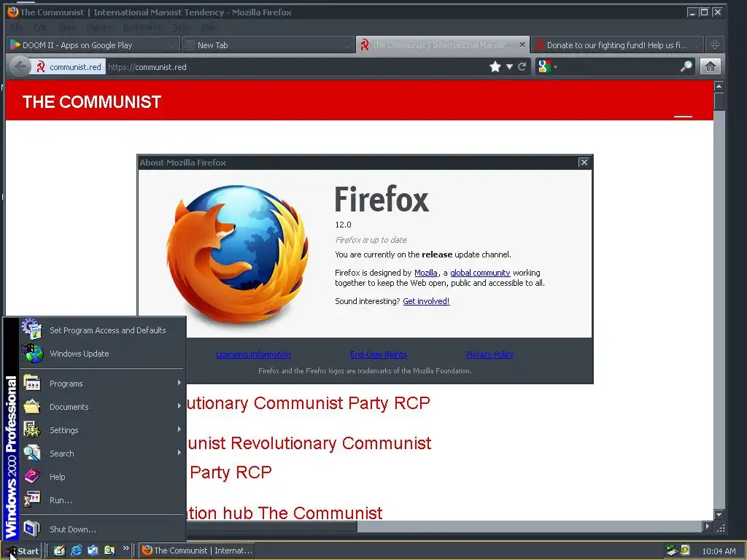Select The Communist active browser tab
Image resolution: width=747 pixels, height=560 pixels.
pos(443,44)
